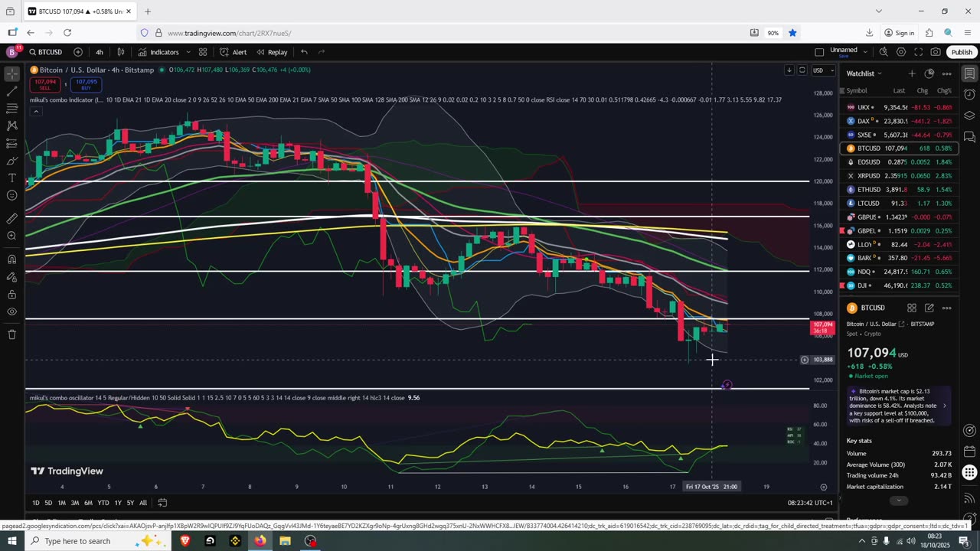Open the Watchlist three-dots menu

(x=946, y=73)
